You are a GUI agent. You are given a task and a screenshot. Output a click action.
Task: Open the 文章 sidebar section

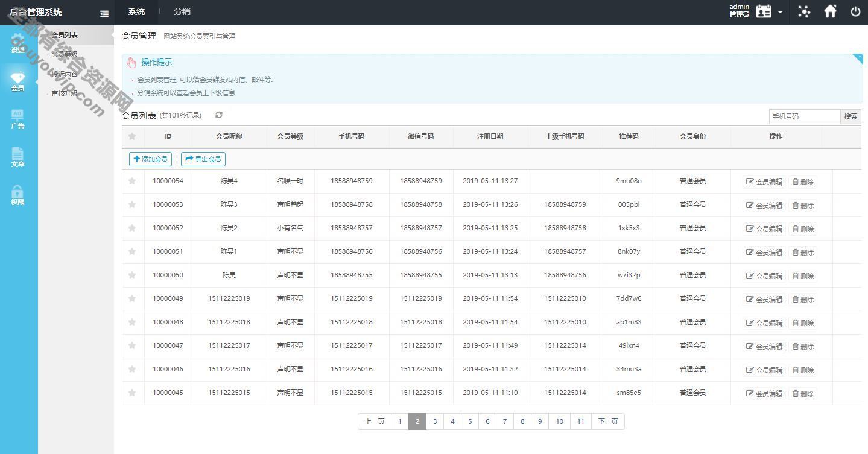coord(18,157)
